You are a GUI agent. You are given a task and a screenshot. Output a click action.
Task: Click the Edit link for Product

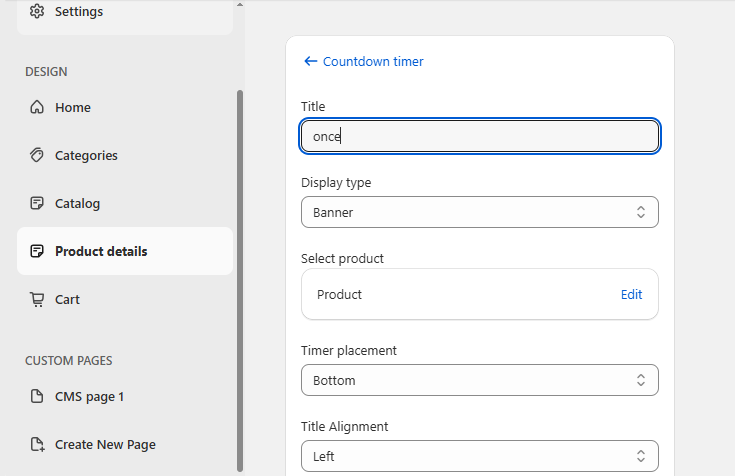[x=631, y=295]
